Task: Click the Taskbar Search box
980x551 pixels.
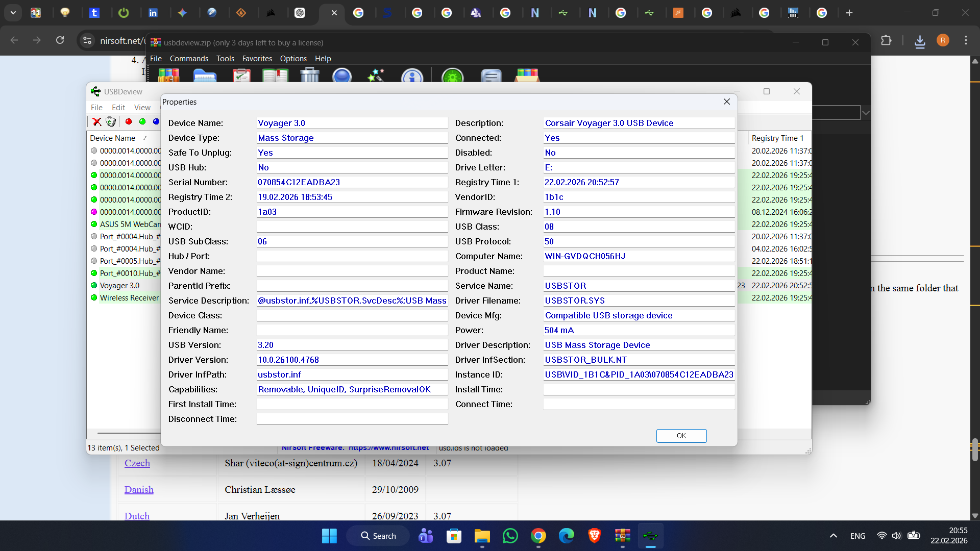Action: [378, 536]
